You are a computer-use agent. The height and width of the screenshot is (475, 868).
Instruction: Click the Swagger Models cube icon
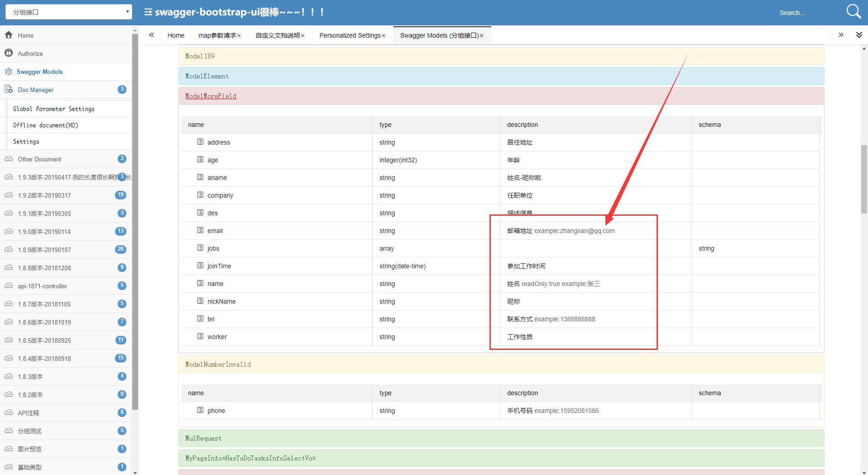coord(9,71)
